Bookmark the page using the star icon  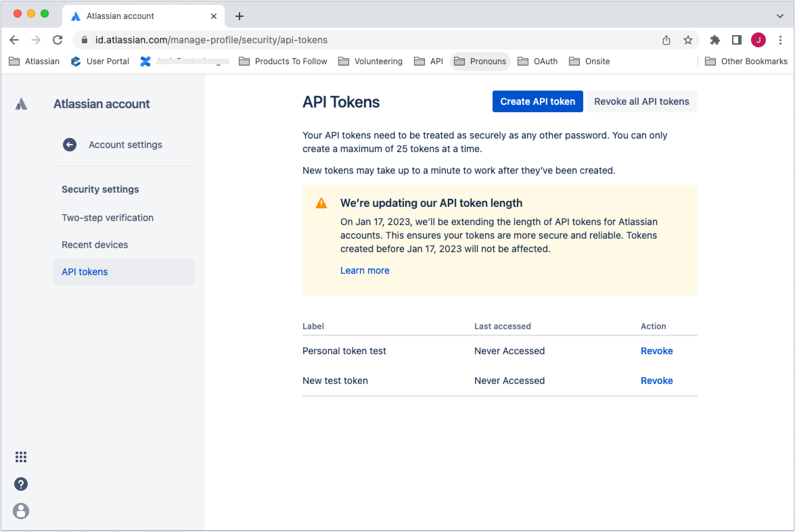point(688,40)
